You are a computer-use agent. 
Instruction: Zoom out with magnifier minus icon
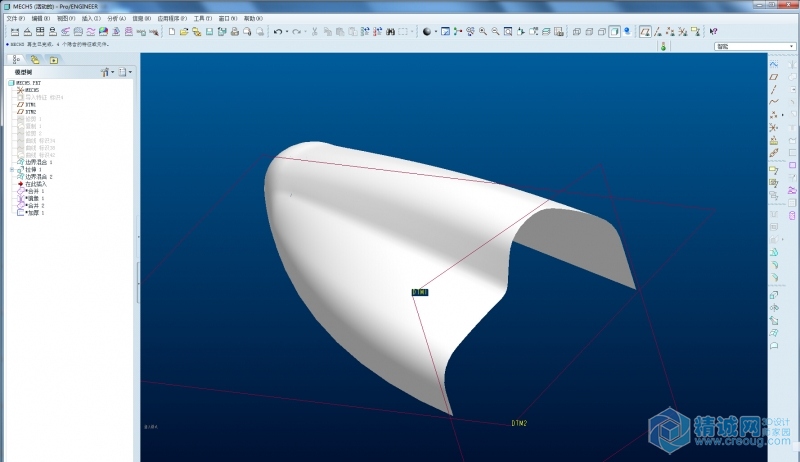coord(495,32)
